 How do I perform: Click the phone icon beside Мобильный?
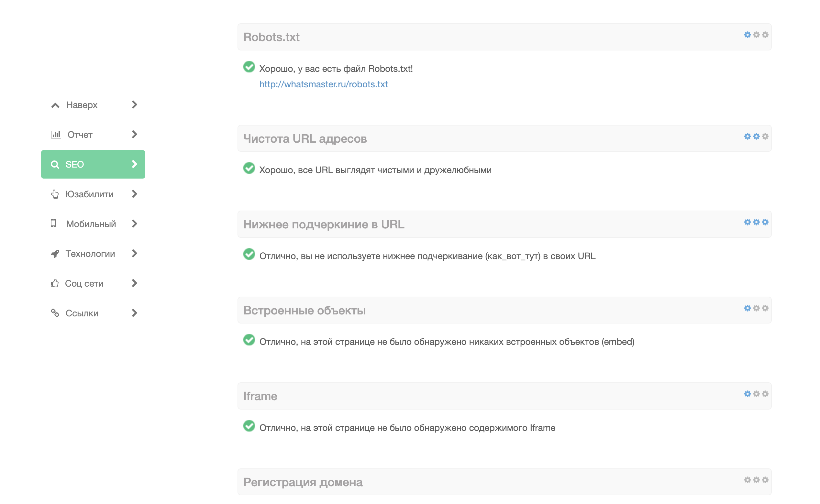click(x=53, y=223)
